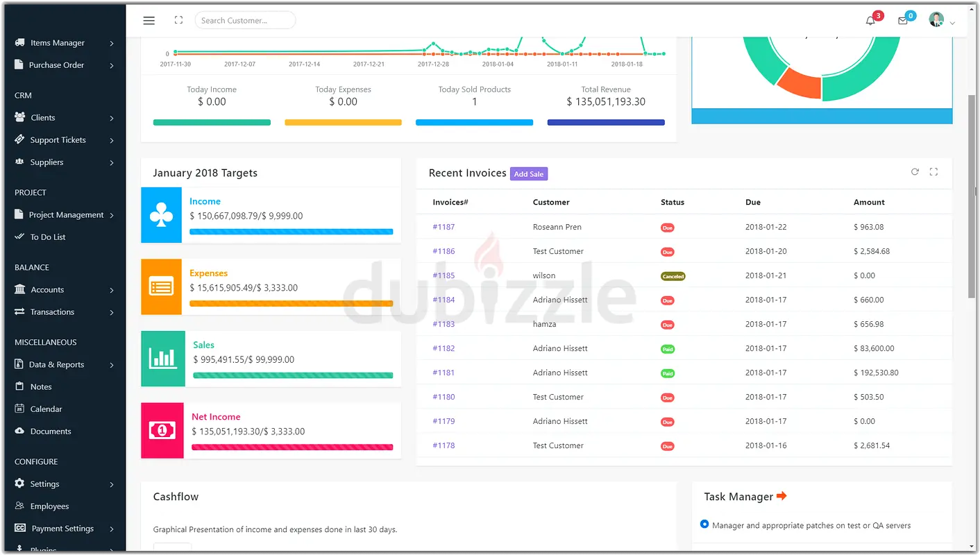980x555 pixels.
Task: Open the To Do List menu item
Action: [x=47, y=237]
